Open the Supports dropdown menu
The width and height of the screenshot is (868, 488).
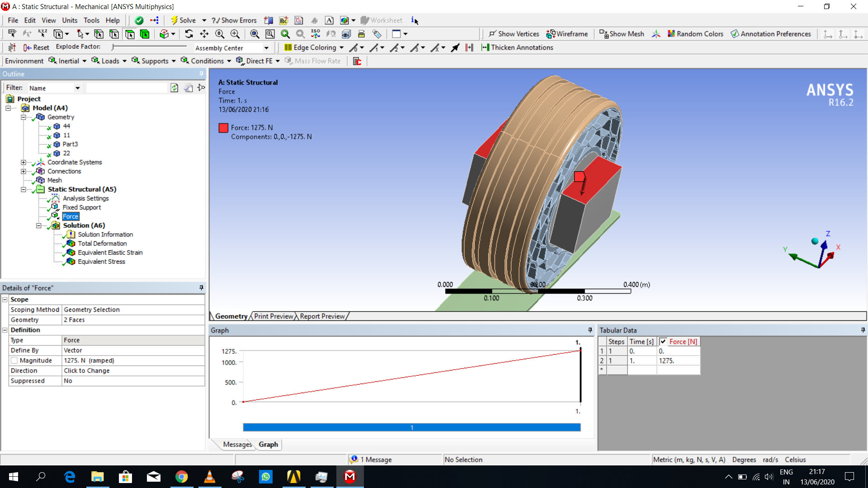pos(154,61)
